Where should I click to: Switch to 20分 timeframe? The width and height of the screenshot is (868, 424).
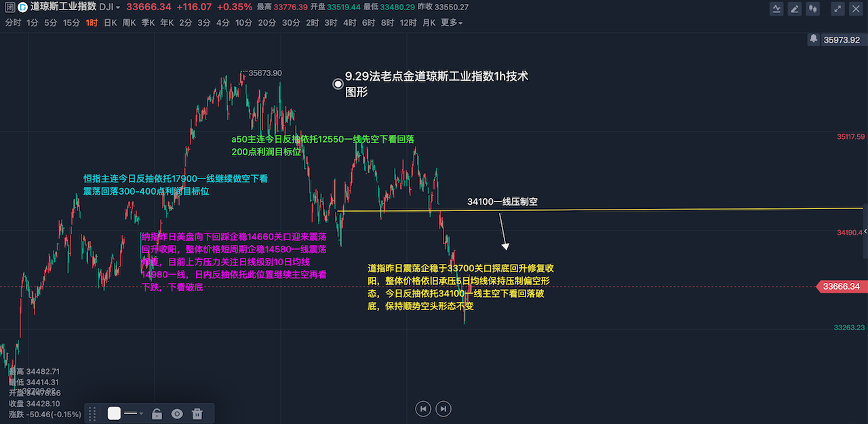[x=267, y=22]
